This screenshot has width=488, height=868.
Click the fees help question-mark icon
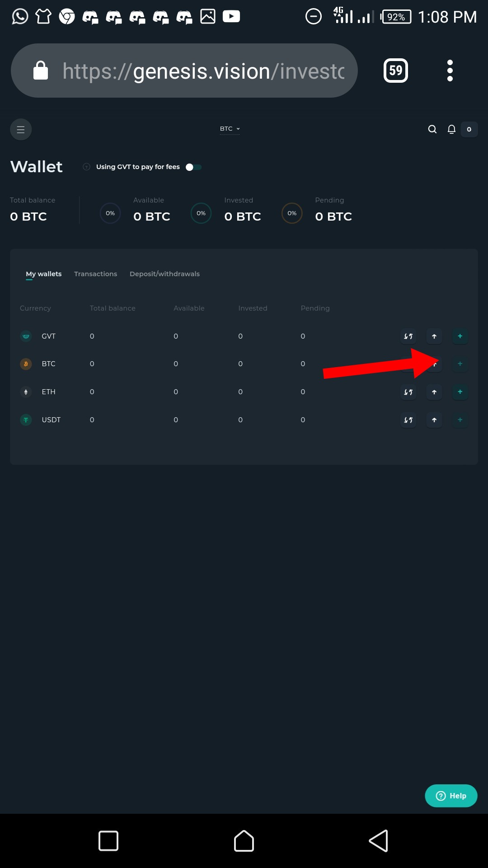point(87,167)
